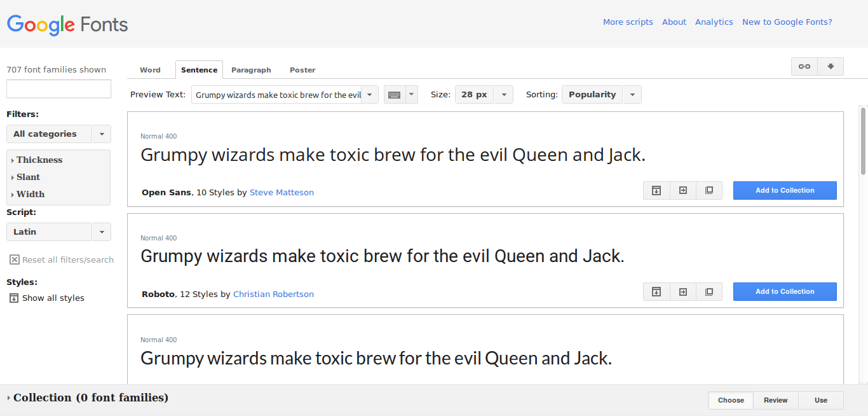Screen dimensions: 868x416
Task: Open the keyboard icon next to Preview Text
Action: click(394, 95)
